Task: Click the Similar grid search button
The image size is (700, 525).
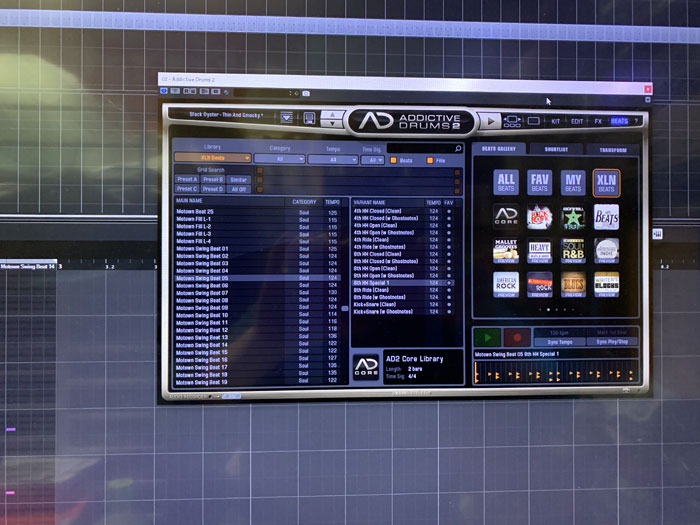Action: pyautogui.click(x=239, y=180)
